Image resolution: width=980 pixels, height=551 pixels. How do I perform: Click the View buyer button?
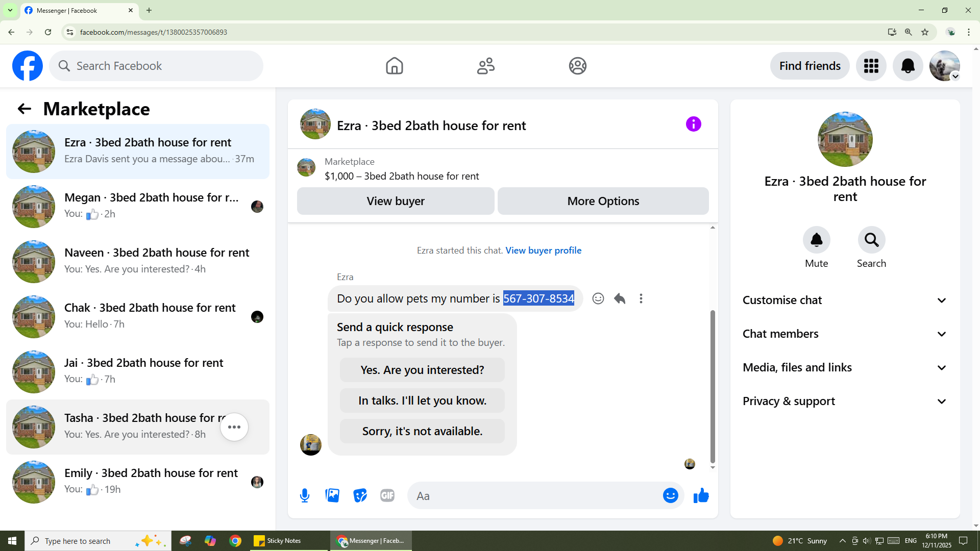(x=396, y=201)
